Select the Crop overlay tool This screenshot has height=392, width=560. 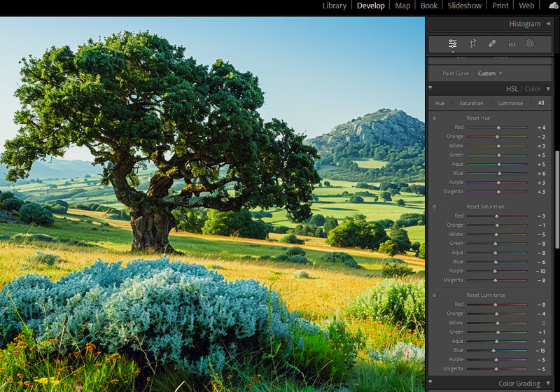[x=472, y=43]
